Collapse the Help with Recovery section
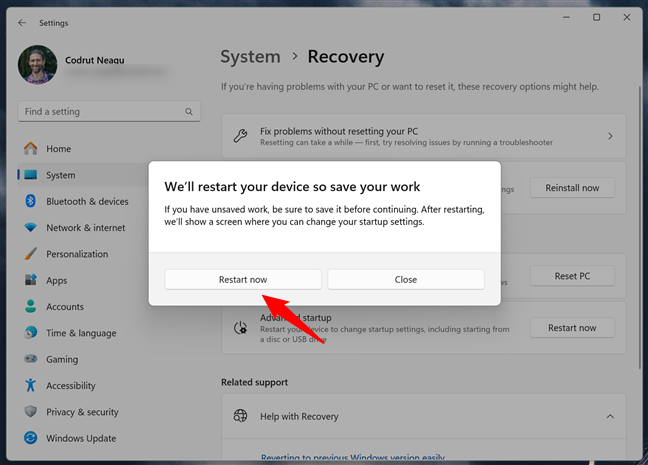 pyautogui.click(x=610, y=416)
